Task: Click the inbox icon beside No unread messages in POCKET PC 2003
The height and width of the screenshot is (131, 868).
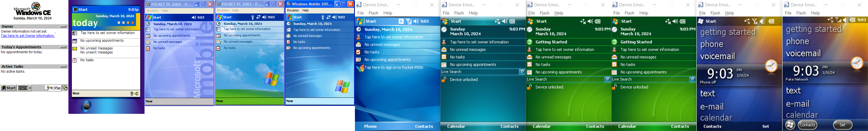Action: click(218, 42)
